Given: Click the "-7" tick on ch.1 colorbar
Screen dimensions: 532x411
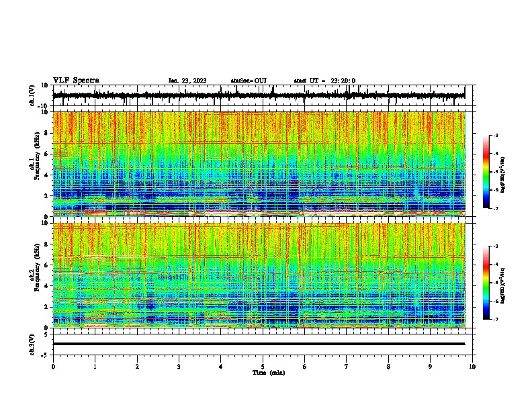Looking at the screenshot, I should (495, 208).
